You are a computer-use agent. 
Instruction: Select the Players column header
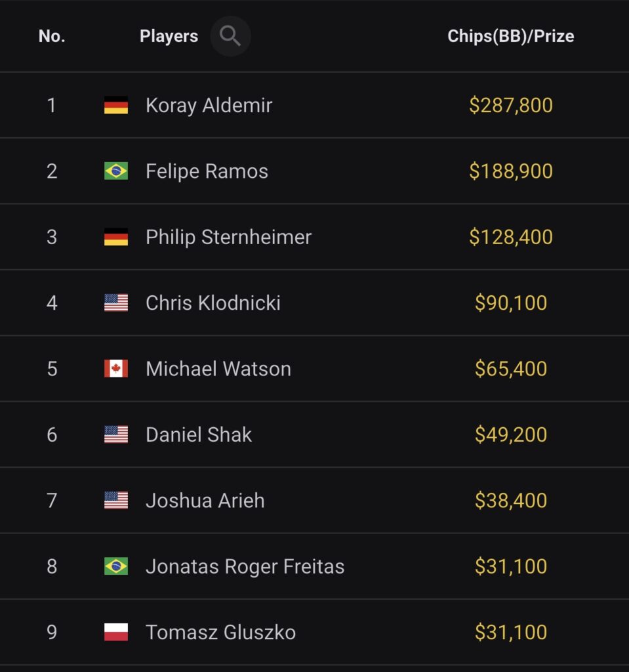(x=169, y=36)
